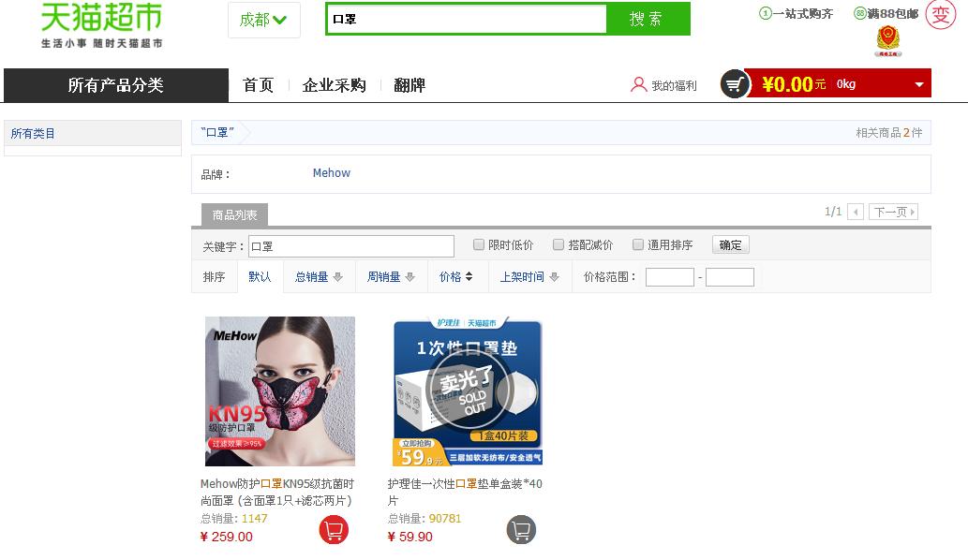Open the 成都 city selector
The image size is (968, 560).
[x=263, y=20]
